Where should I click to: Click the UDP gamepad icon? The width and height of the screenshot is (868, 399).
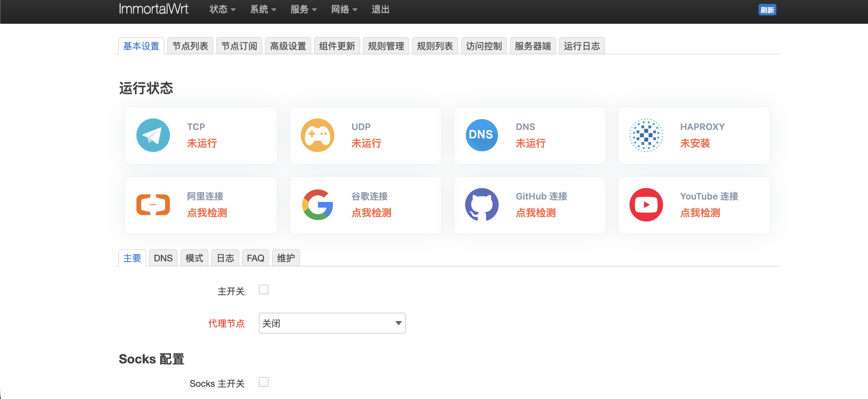point(318,135)
